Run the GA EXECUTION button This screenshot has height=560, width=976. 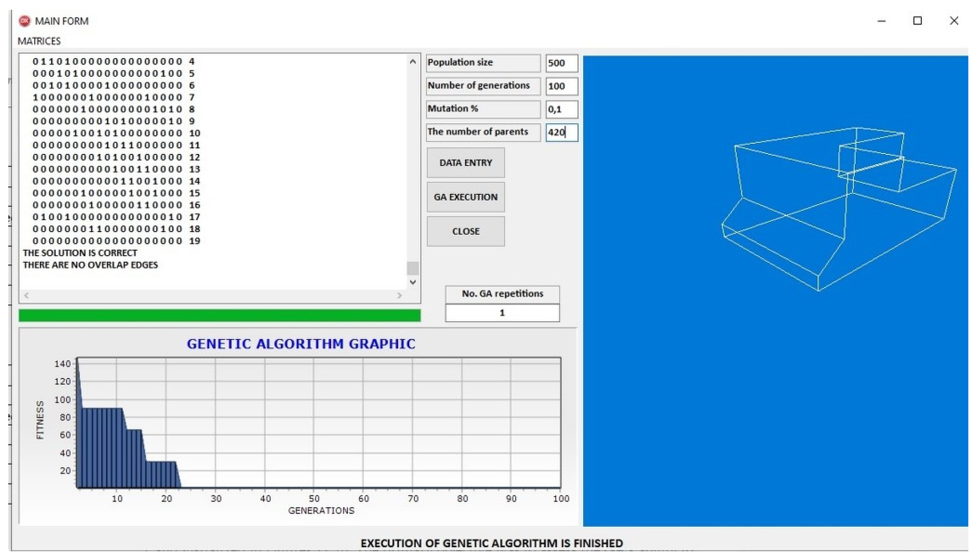pyautogui.click(x=465, y=197)
